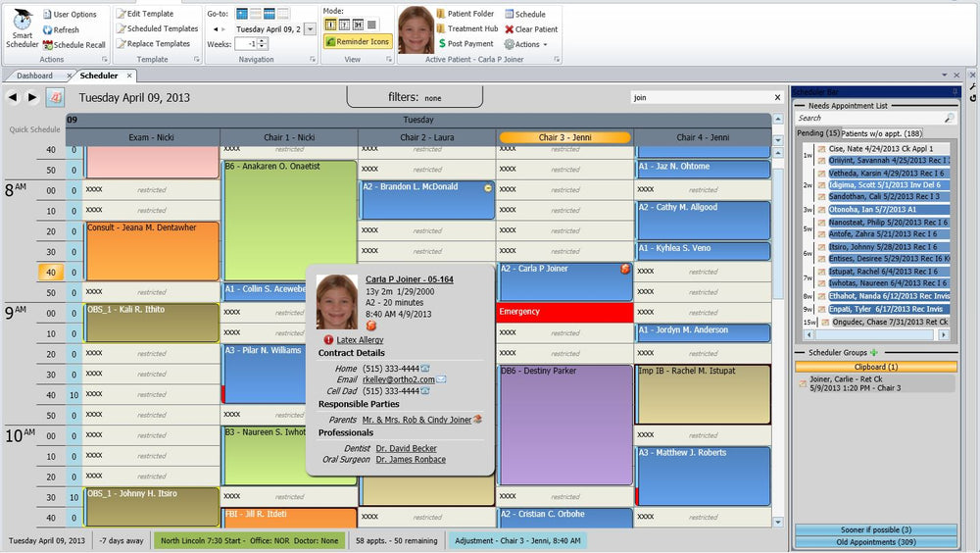980x553 pixels.
Task: Open Schedule Recall
Action: (x=73, y=45)
